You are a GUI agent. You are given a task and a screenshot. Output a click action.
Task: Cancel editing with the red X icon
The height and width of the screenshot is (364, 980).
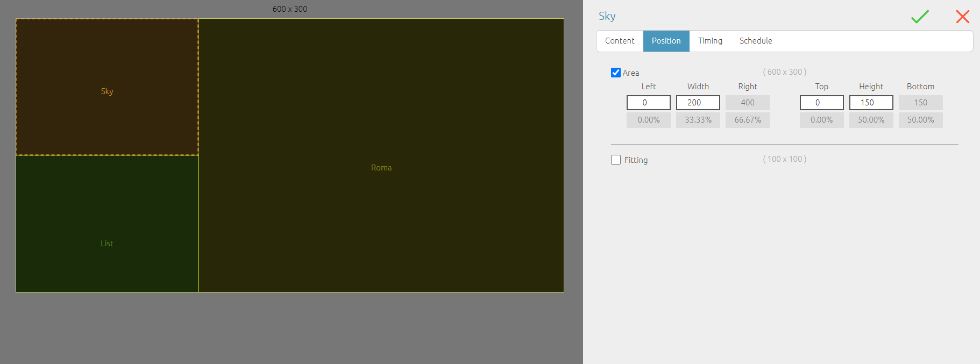tap(962, 17)
